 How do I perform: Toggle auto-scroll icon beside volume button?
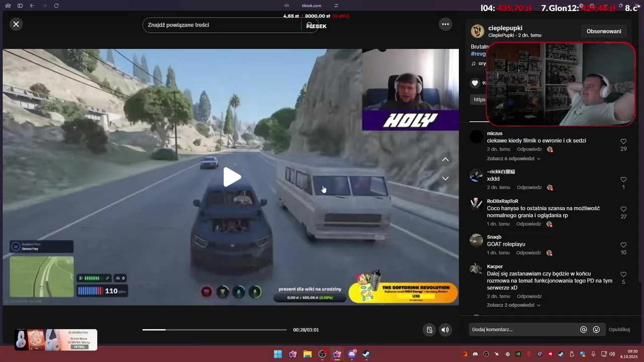429,330
